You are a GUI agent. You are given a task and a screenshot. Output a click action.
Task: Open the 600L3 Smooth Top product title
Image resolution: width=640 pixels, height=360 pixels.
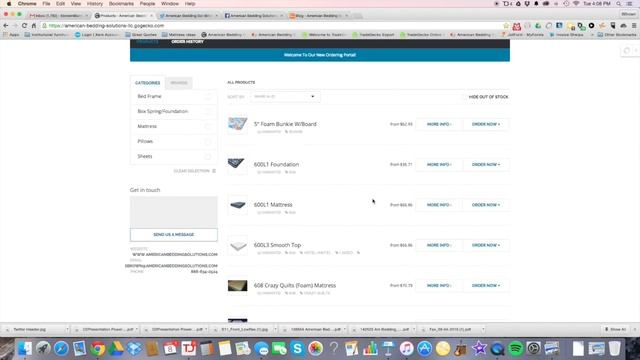(x=277, y=245)
